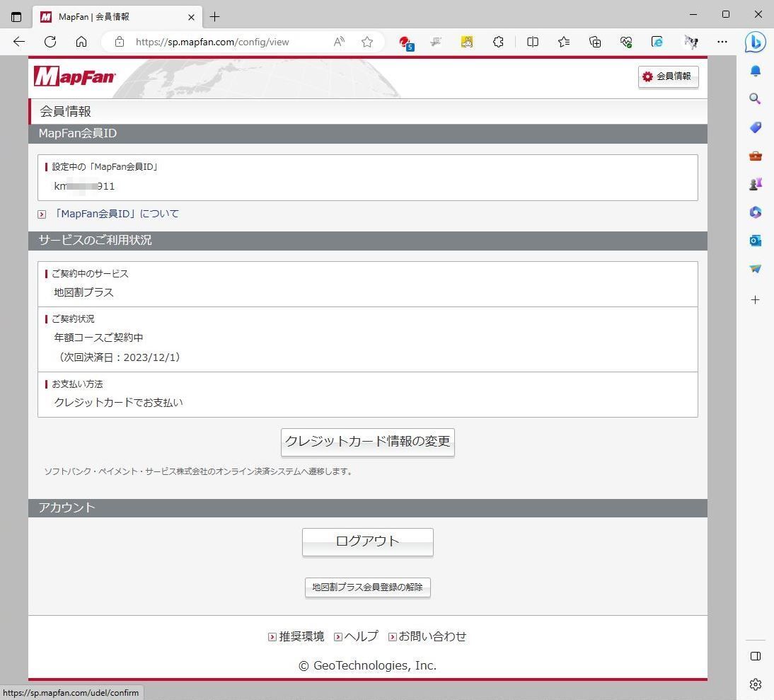Open sidebar Microsoft 365 icon
774x700 pixels.
(x=755, y=212)
